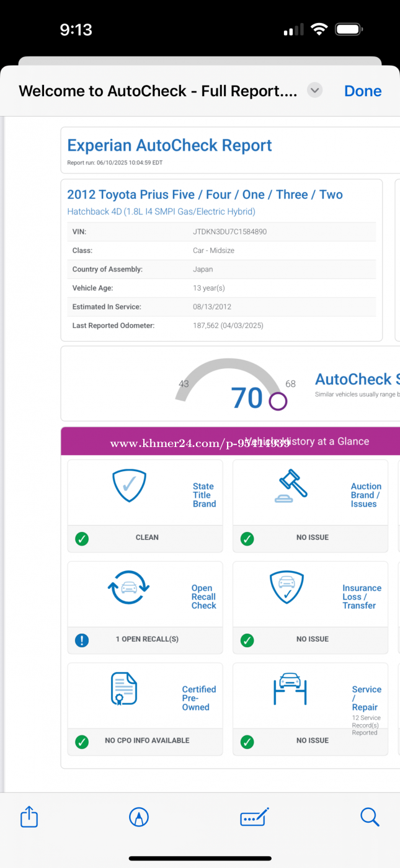Tap the Experian AutoCheck Report heading
The image size is (400, 868).
click(169, 145)
